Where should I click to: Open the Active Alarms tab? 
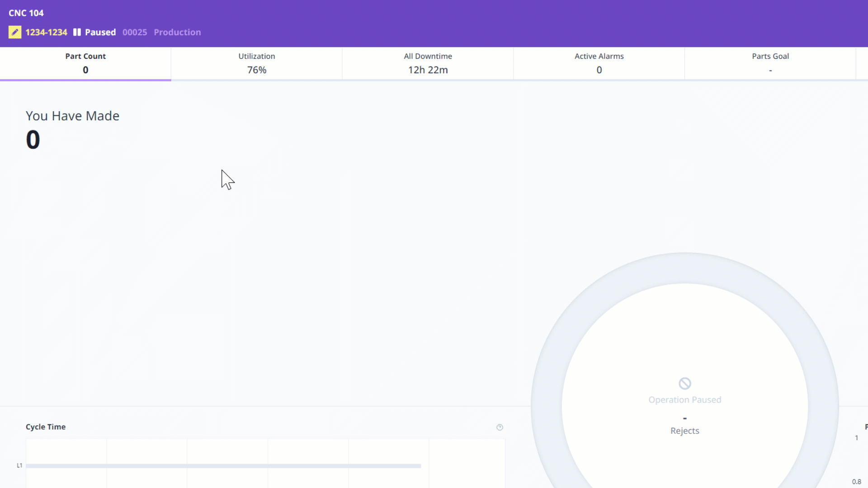click(599, 63)
